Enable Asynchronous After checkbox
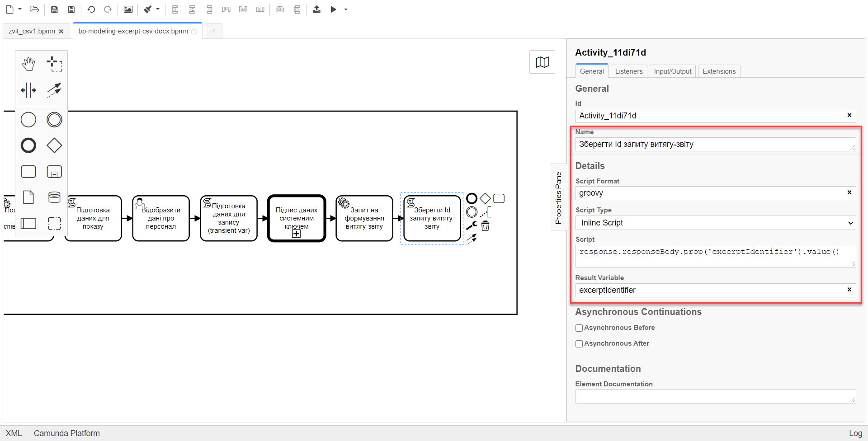Image resolution: width=868 pixels, height=441 pixels. [x=579, y=344]
